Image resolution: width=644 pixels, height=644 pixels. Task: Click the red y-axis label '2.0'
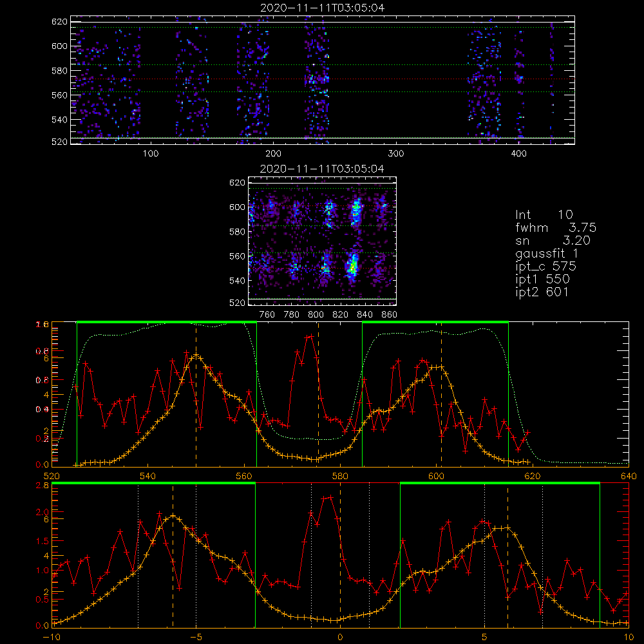coord(43,512)
